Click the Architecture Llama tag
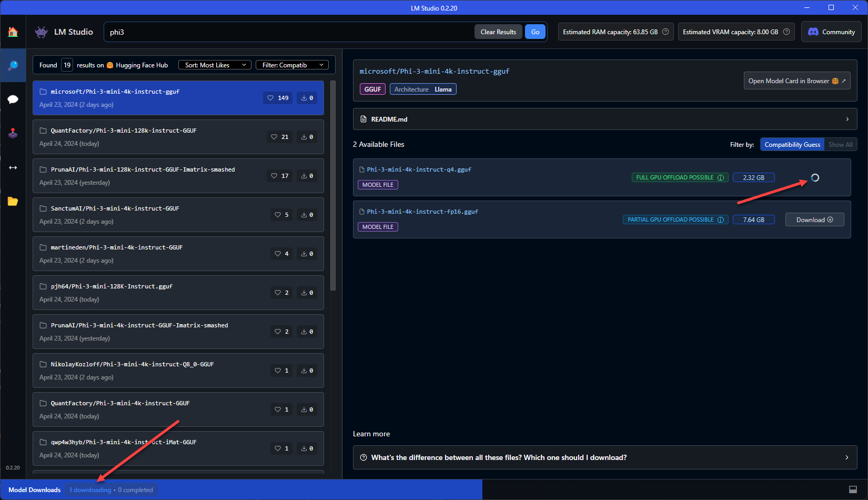 (x=423, y=89)
